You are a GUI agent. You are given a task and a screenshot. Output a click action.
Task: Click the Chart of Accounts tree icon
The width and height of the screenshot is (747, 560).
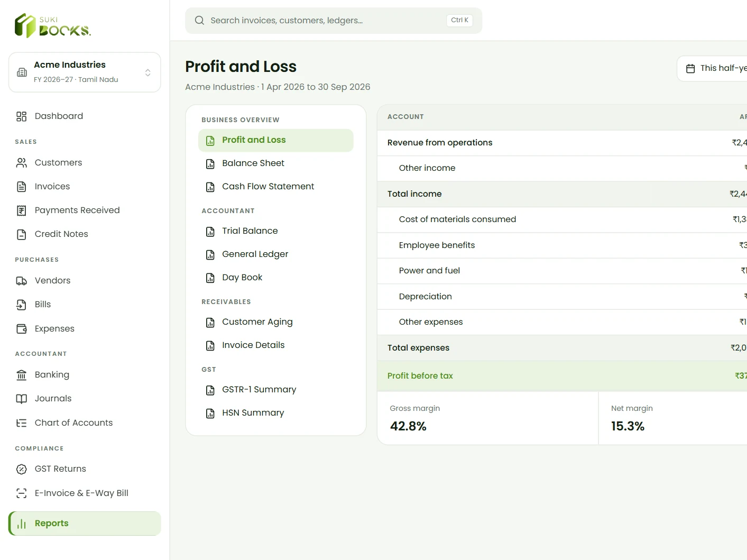21,423
